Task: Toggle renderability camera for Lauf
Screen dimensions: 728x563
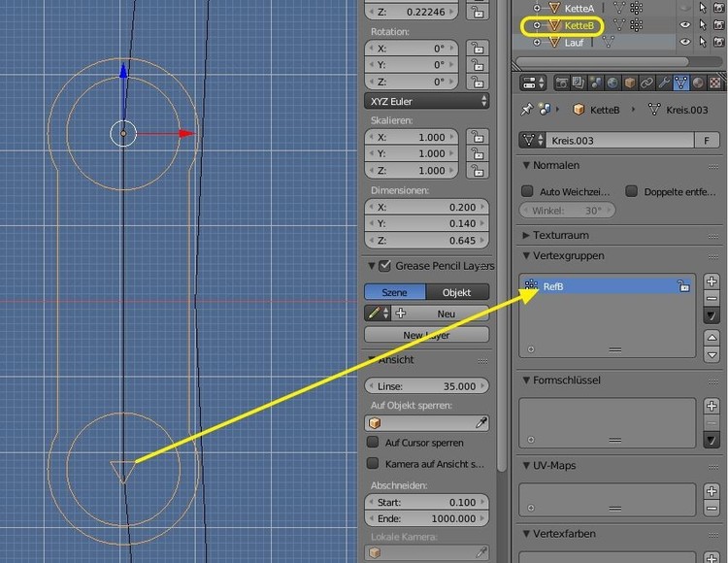Action: (718, 43)
